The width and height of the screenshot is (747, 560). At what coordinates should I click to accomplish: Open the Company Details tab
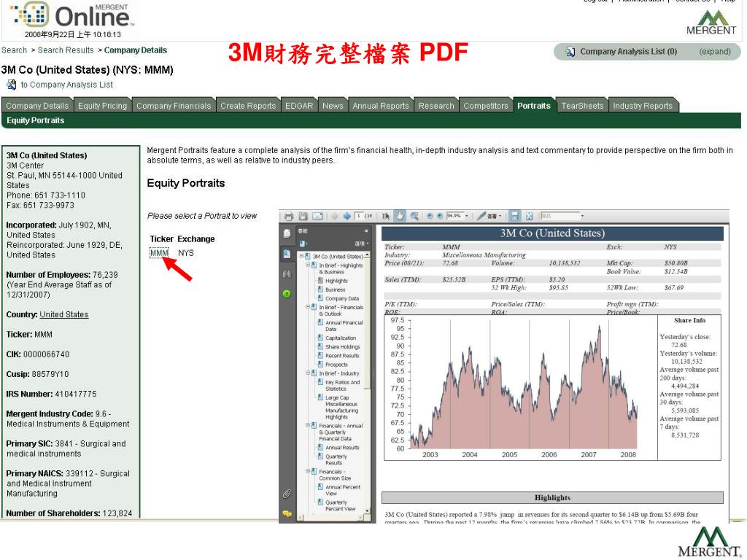(37, 106)
